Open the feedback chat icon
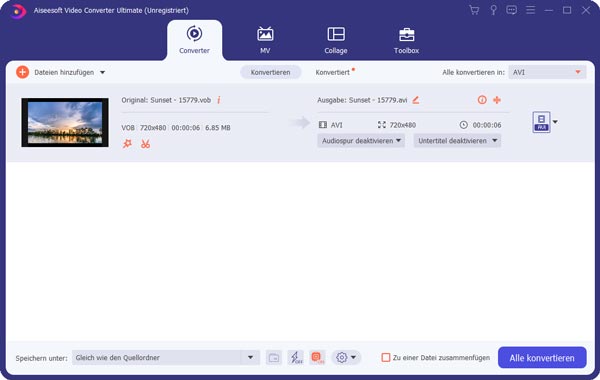 click(511, 10)
